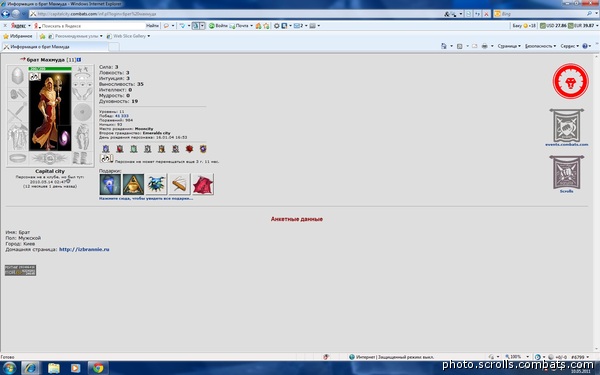The width and height of the screenshot is (600, 375).
Task: Click the crossed swords weapon slot
Action: point(17,113)
